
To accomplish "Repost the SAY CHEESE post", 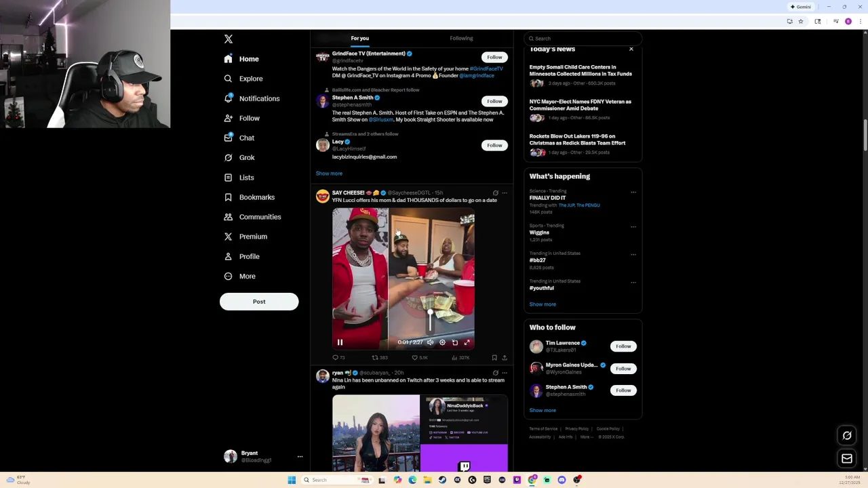I will click(x=380, y=358).
